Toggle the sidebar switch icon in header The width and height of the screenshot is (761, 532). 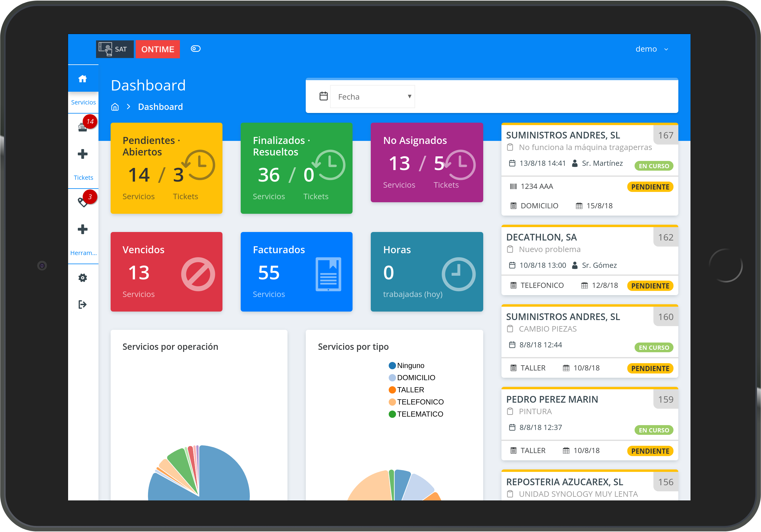(x=195, y=49)
